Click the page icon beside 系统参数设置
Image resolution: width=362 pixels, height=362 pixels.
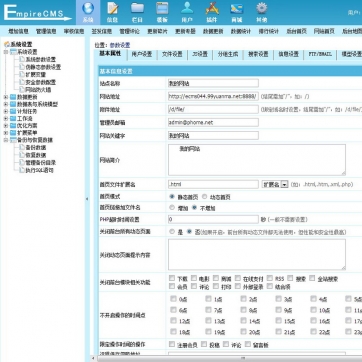(22, 59)
